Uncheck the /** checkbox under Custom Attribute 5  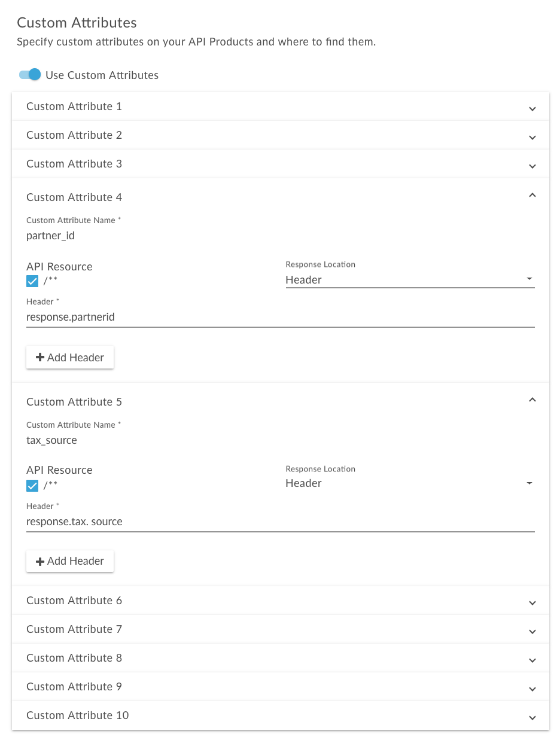(x=32, y=486)
